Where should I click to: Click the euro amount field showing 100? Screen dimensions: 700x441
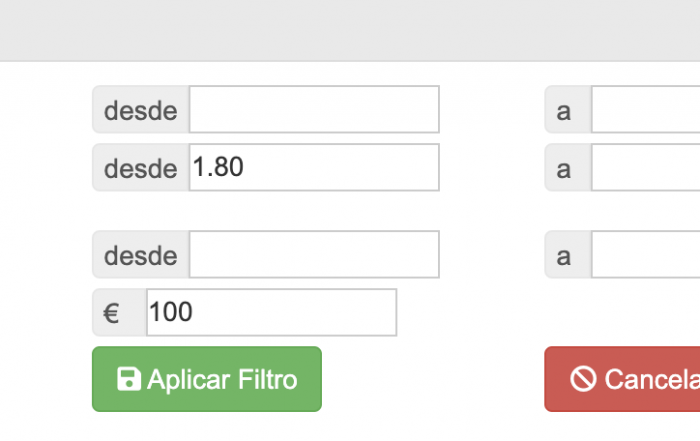tap(271, 312)
